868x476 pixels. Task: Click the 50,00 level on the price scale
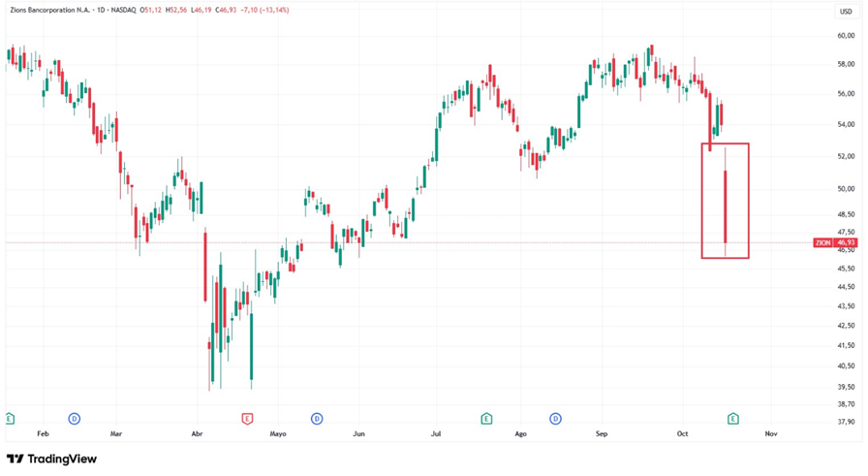pos(845,189)
